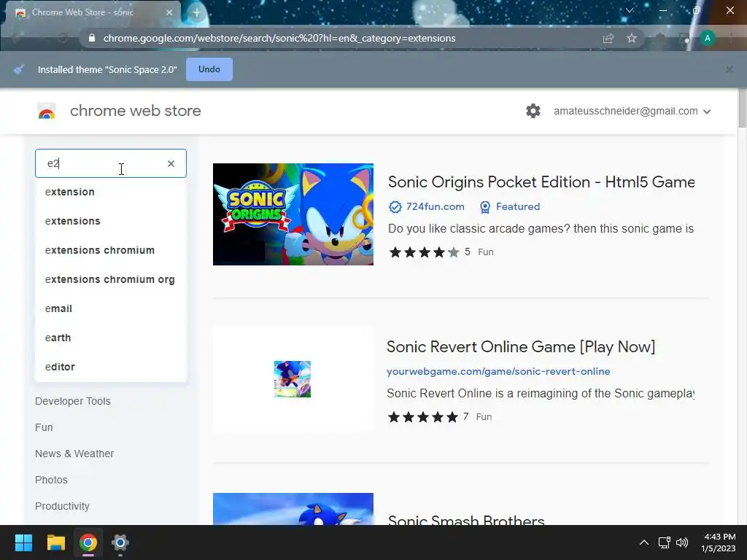Filter by Developer Tools category

click(72, 401)
